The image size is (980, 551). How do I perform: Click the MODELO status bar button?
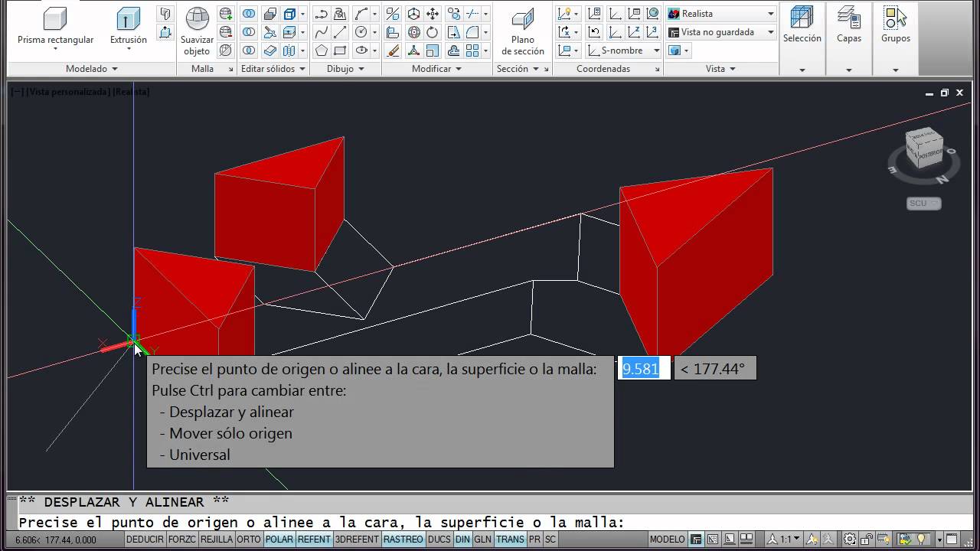pyautogui.click(x=667, y=540)
